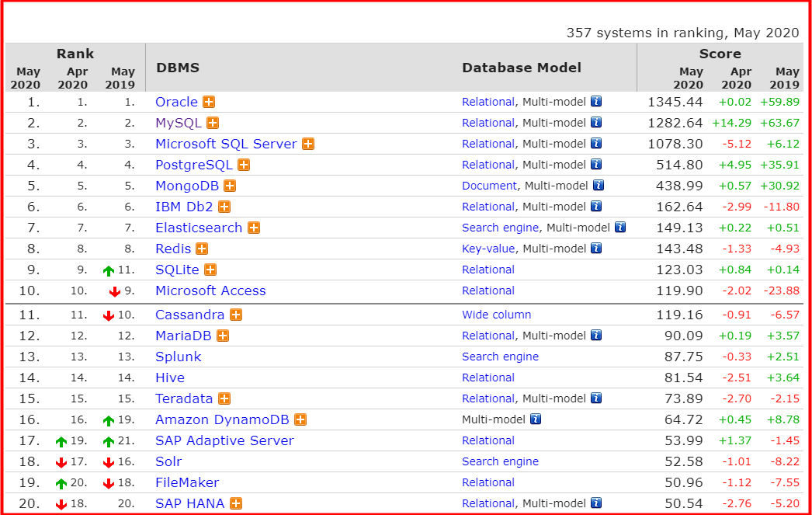
Task: Open the Redis link
Action: click(173, 249)
